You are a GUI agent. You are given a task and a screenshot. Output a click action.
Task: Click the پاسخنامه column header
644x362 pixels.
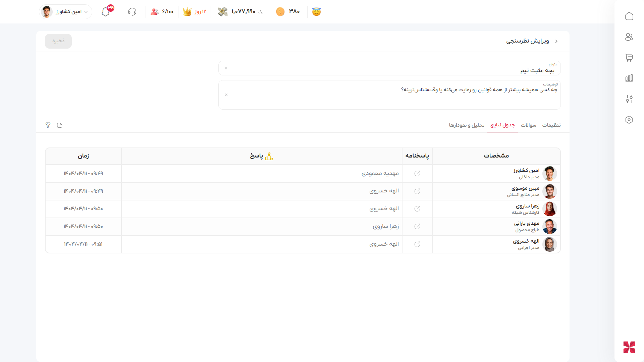[417, 156]
